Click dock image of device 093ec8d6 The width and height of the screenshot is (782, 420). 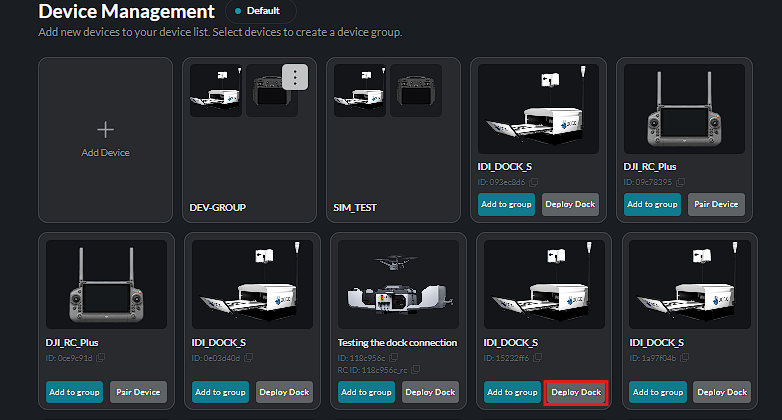tap(538, 109)
